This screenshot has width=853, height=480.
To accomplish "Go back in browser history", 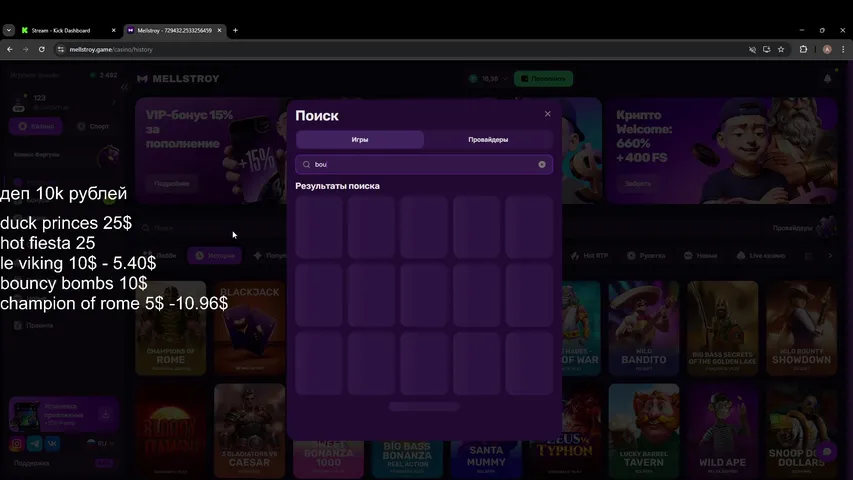I will coord(10,50).
